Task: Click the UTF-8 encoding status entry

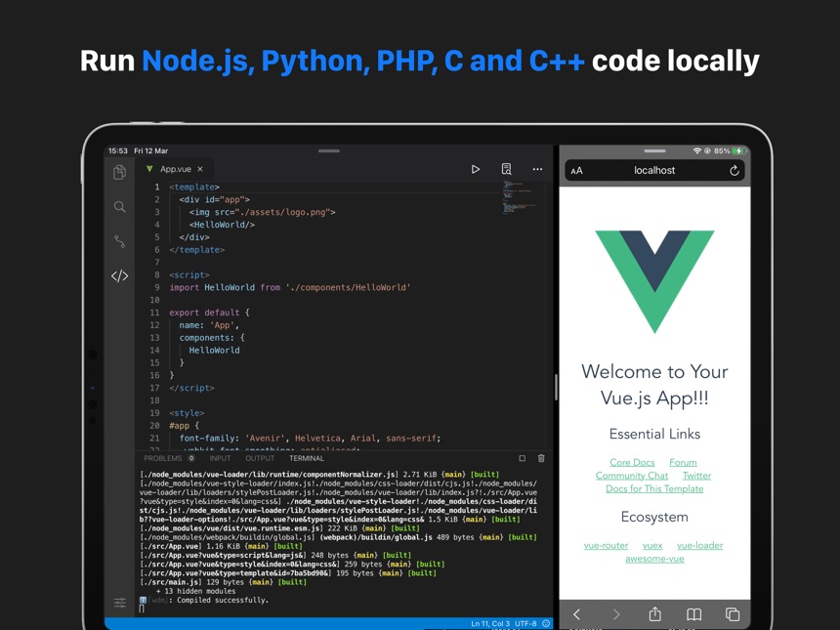Action: click(x=525, y=623)
